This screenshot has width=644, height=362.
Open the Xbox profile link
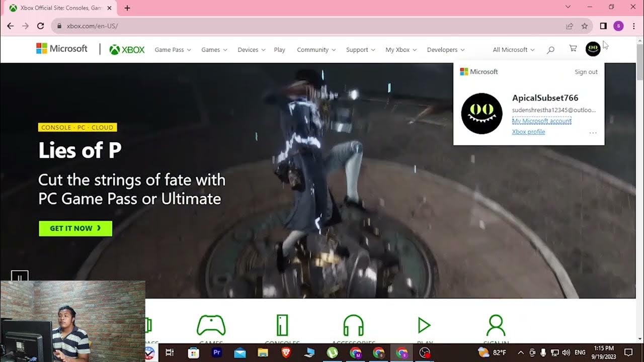528,132
